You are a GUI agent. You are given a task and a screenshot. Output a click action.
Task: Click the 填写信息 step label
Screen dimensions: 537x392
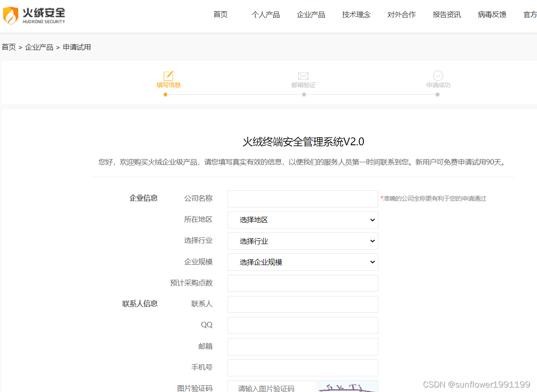coord(169,85)
